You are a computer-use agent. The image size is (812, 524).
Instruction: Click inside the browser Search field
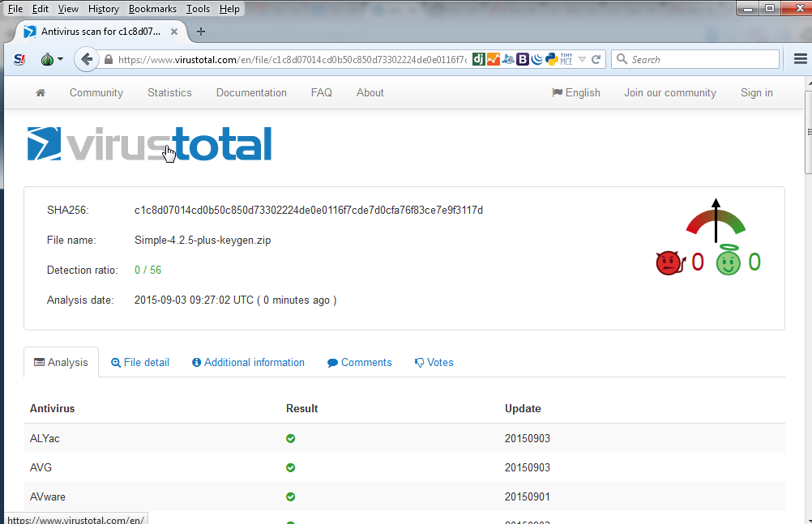click(701, 59)
